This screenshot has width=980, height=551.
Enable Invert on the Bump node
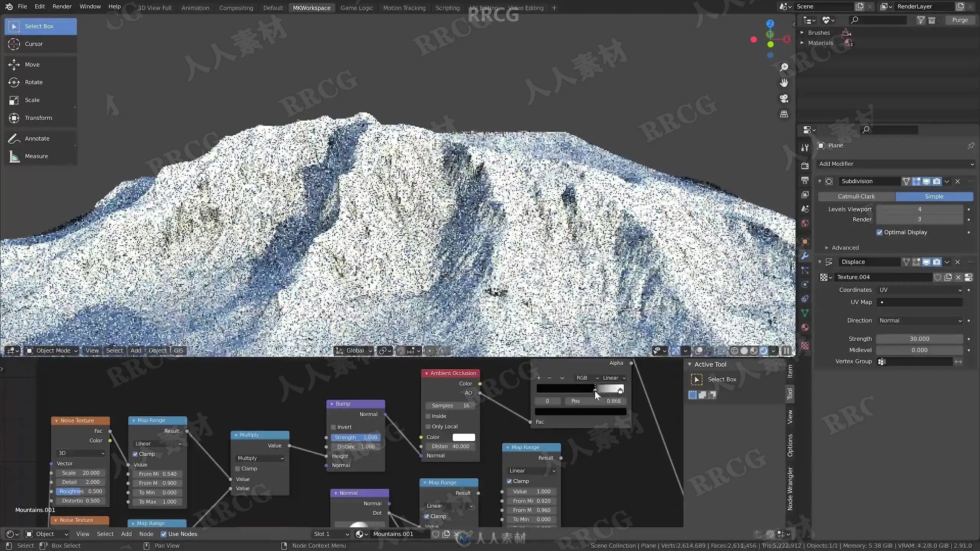(x=333, y=427)
